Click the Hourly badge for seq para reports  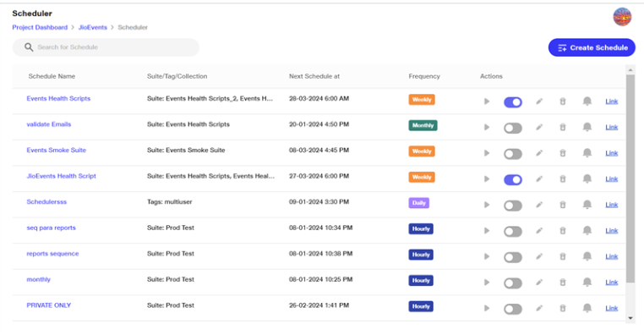(421, 229)
